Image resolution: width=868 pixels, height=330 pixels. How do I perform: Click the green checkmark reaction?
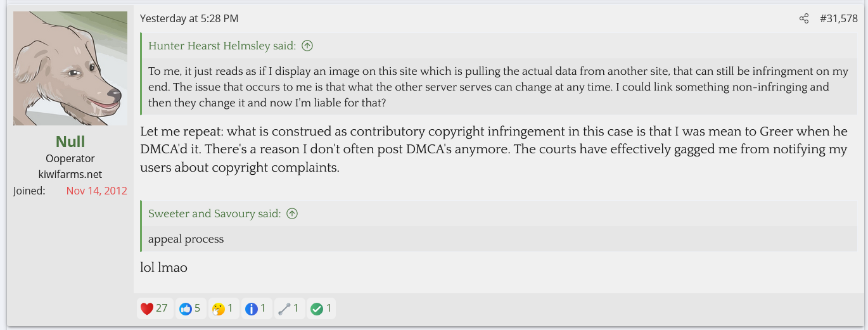317,308
